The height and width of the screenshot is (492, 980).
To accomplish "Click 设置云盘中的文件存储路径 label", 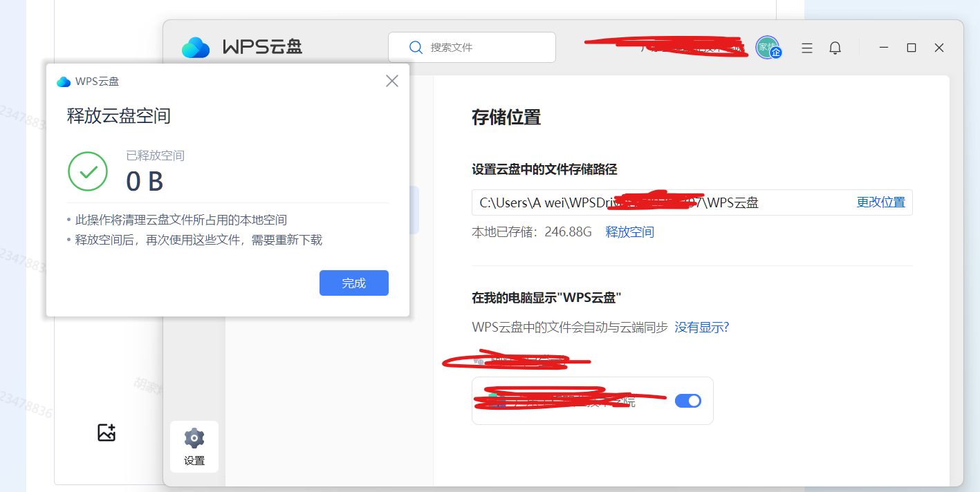I will (x=544, y=169).
